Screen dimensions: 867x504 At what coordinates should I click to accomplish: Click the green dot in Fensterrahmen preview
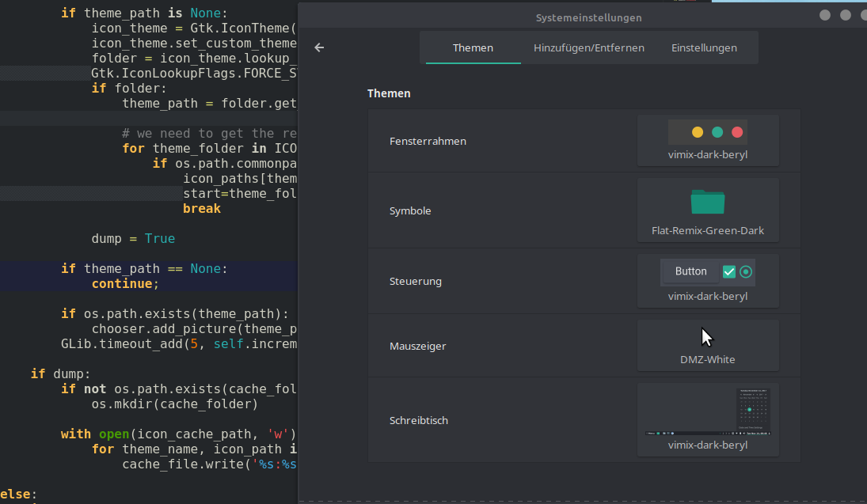[x=717, y=132]
